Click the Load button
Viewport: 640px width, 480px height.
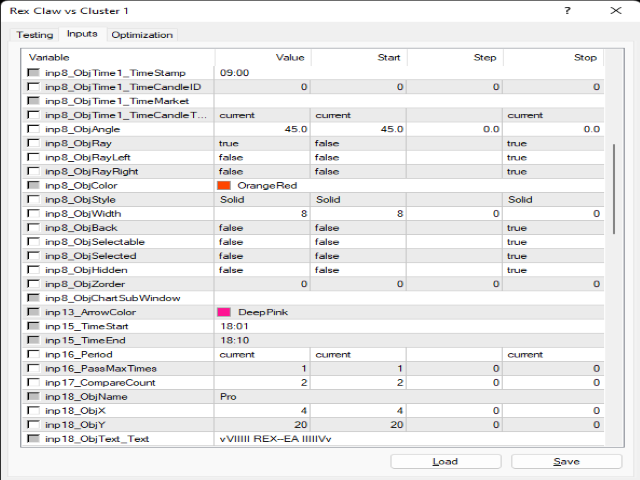point(445,461)
